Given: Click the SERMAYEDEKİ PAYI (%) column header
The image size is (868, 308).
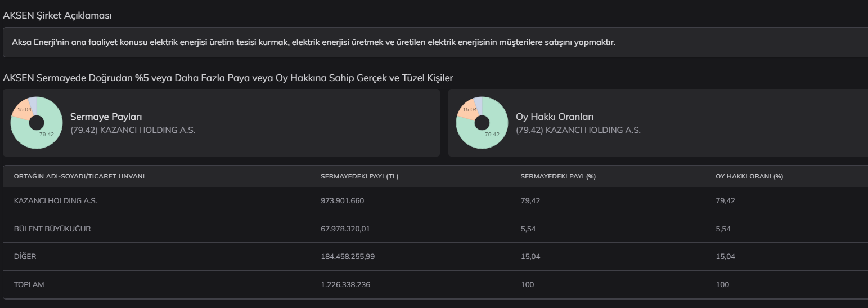Looking at the screenshot, I should point(558,176).
